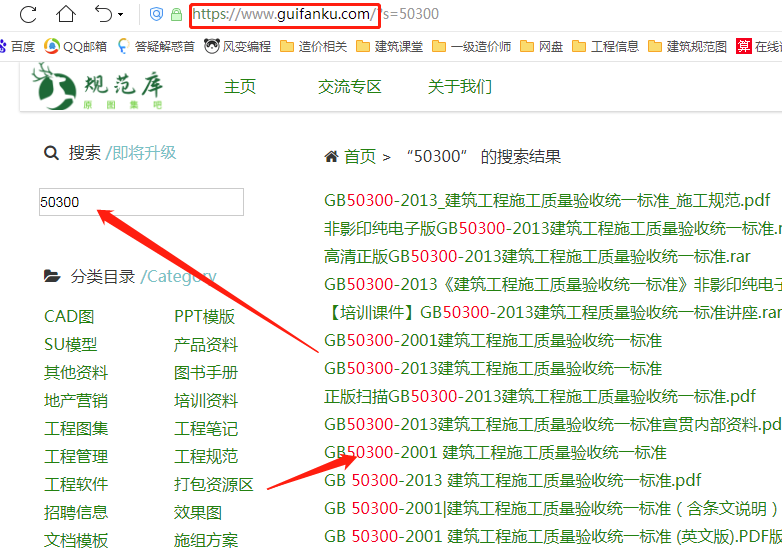Go to the 主页 nav tab
Screen dimensions: 782x551
point(240,87)
